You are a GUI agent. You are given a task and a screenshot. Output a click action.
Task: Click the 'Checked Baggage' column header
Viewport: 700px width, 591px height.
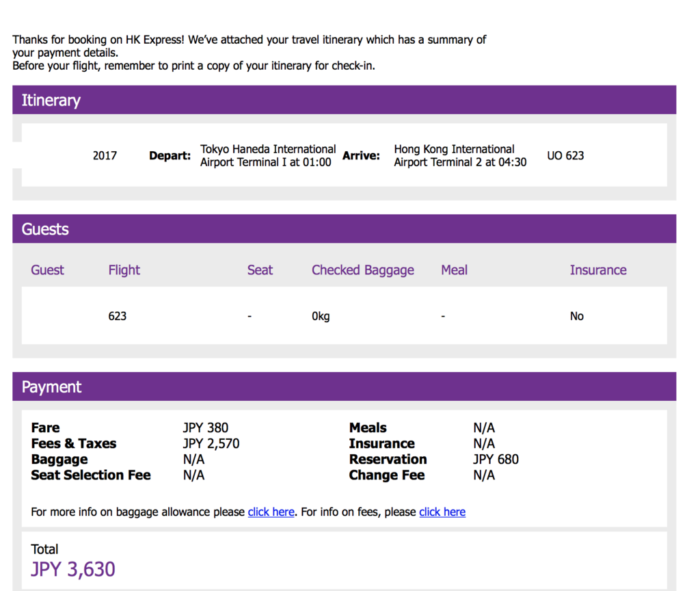tap(362, 270)
